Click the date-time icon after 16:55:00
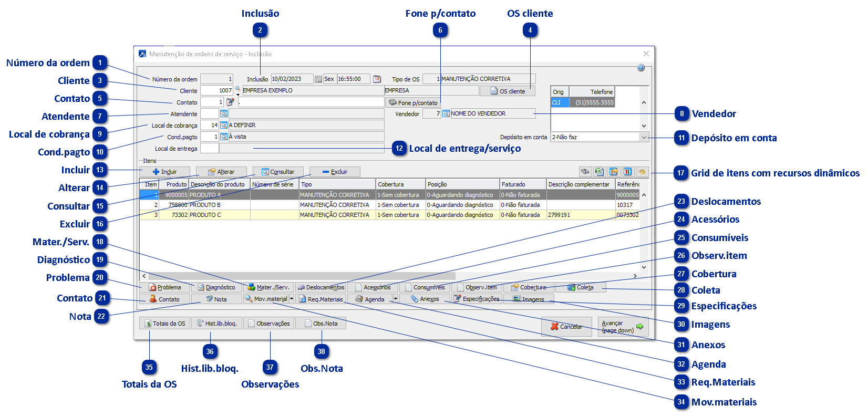 coord(377,79)
